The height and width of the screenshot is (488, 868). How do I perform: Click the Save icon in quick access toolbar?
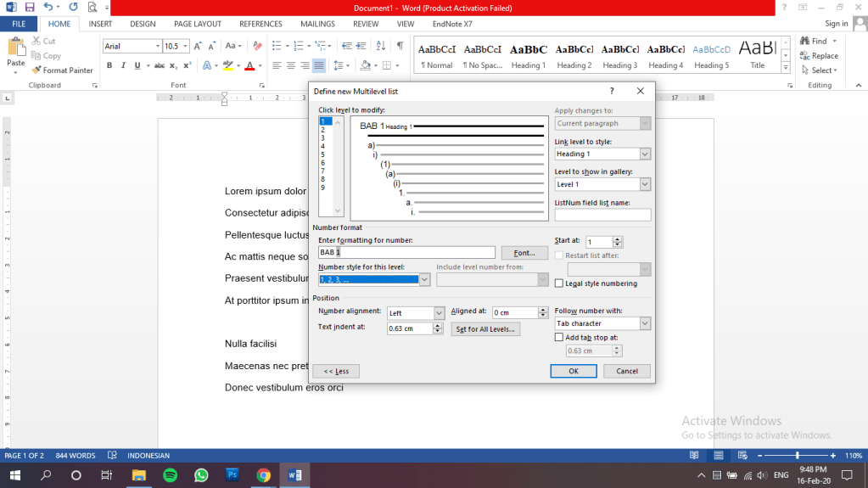pos(30,7)
